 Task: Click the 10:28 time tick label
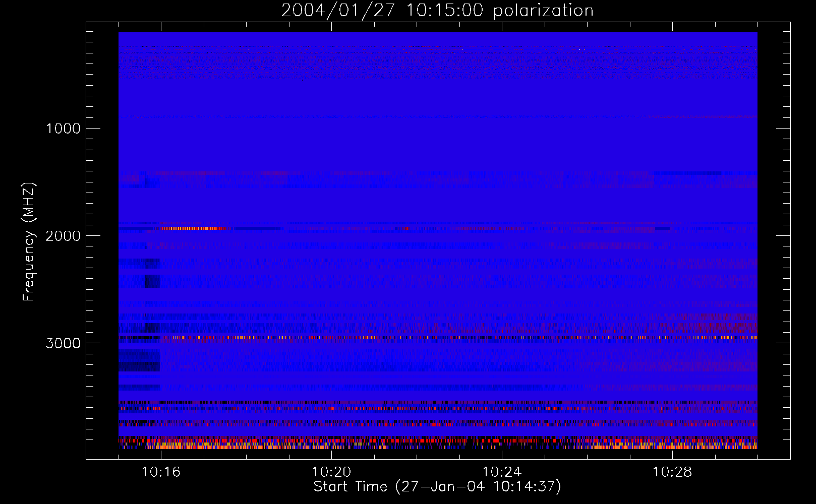[672, 472]
